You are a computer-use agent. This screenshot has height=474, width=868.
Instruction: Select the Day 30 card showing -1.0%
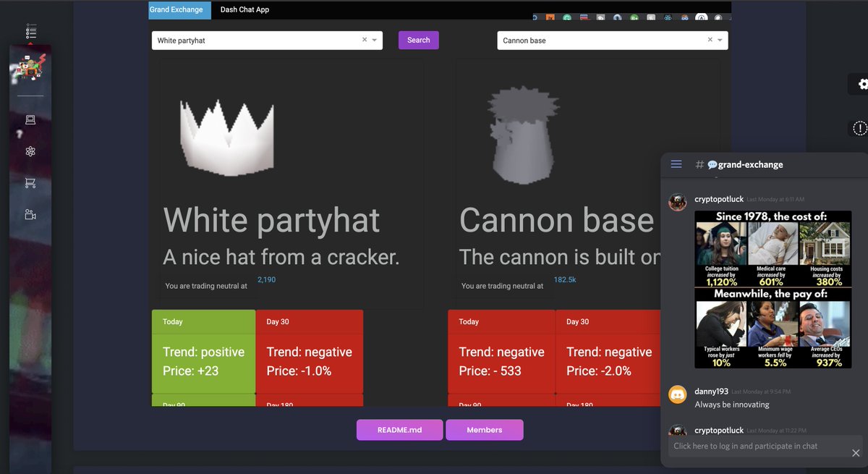point(310,352)
